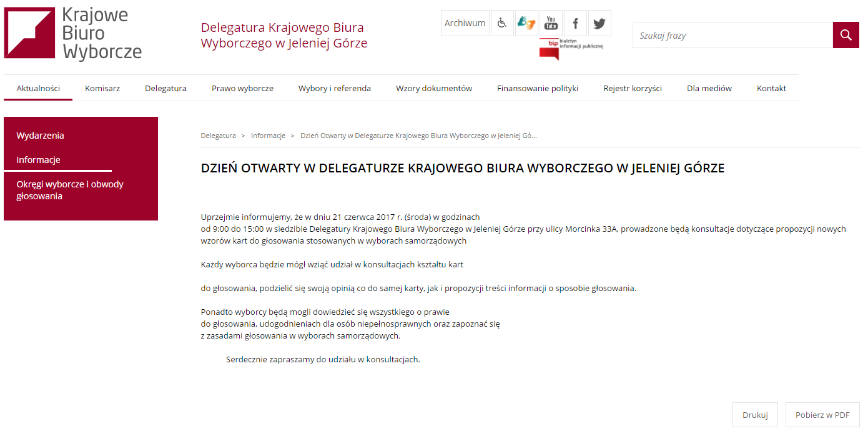Click the Archiwum button

coord(465,23)
